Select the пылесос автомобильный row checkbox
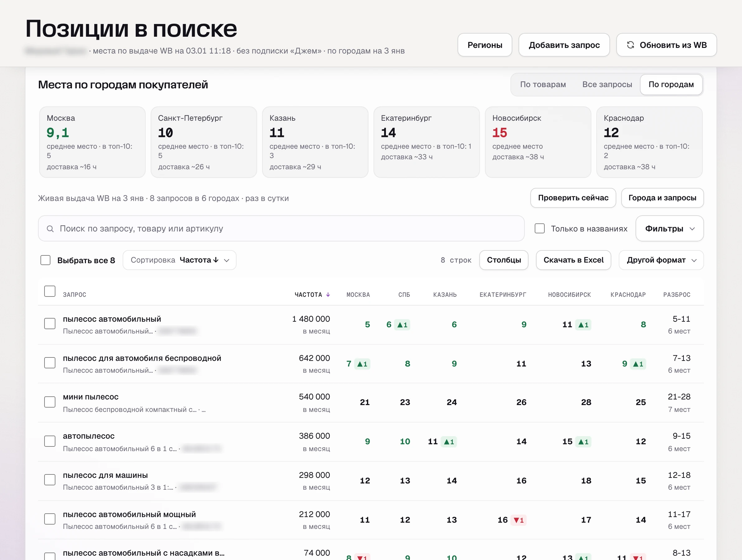The height and width of the screenshot is (560, 742). pos(50,324)
